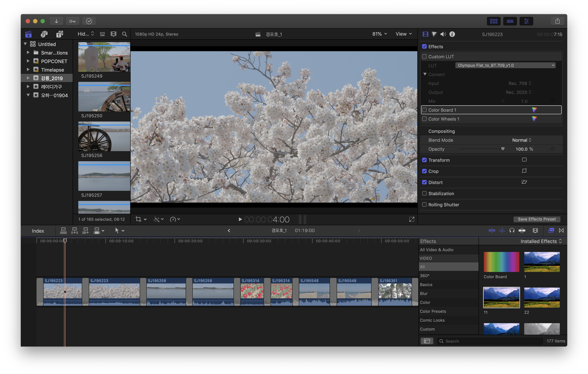Click the Save Effects Preset button
This screenshot has height=374, width=588.
coord(537,219)
